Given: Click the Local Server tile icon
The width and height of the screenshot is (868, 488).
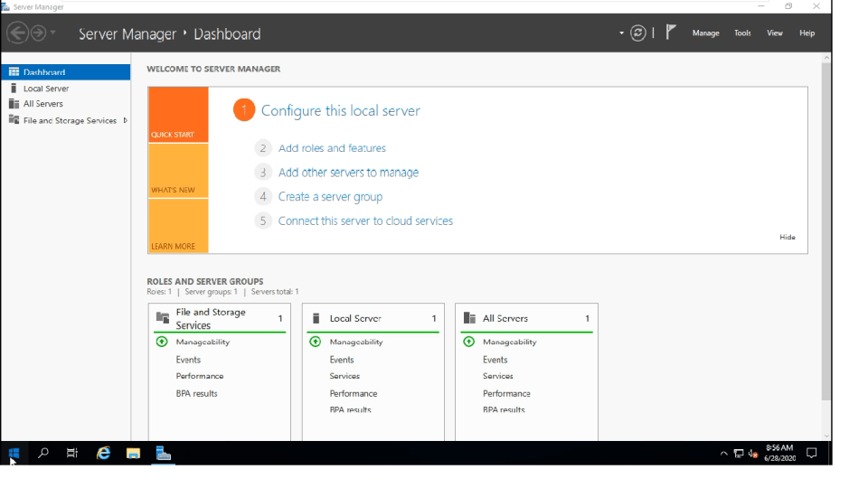Looking at the screenshot, I should tap(316, 318).
